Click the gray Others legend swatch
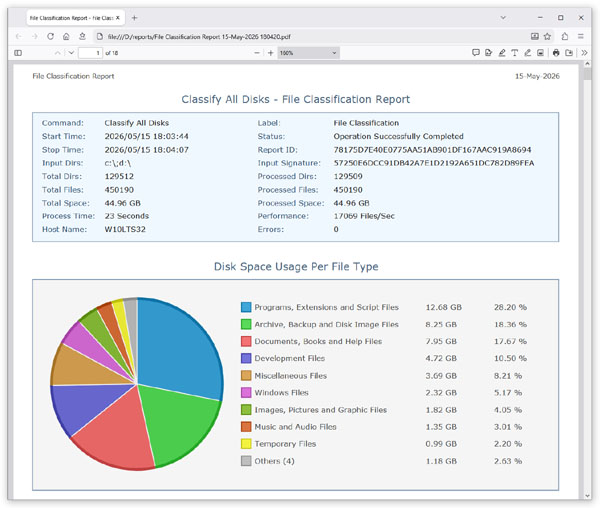The height and width of the screenshot is (508, 600). point(246,461)
